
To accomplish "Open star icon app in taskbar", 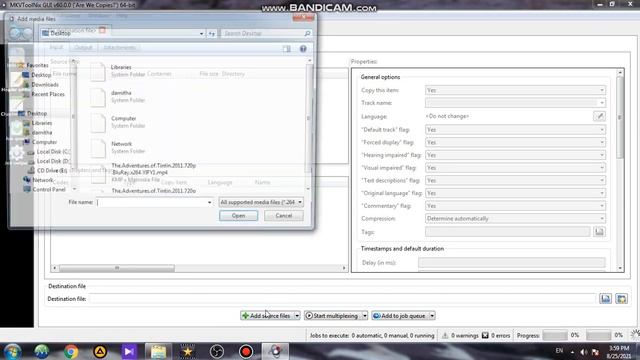I will coord(187,351).
